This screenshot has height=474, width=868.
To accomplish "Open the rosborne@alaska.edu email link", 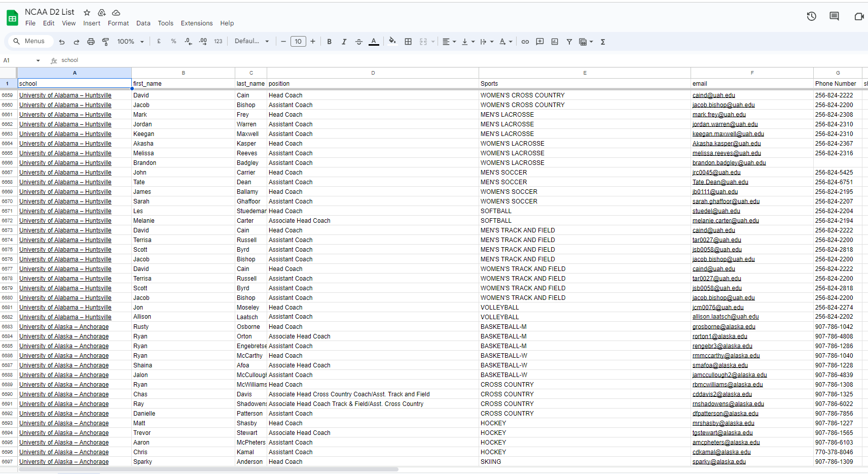I will click(724, 327).
